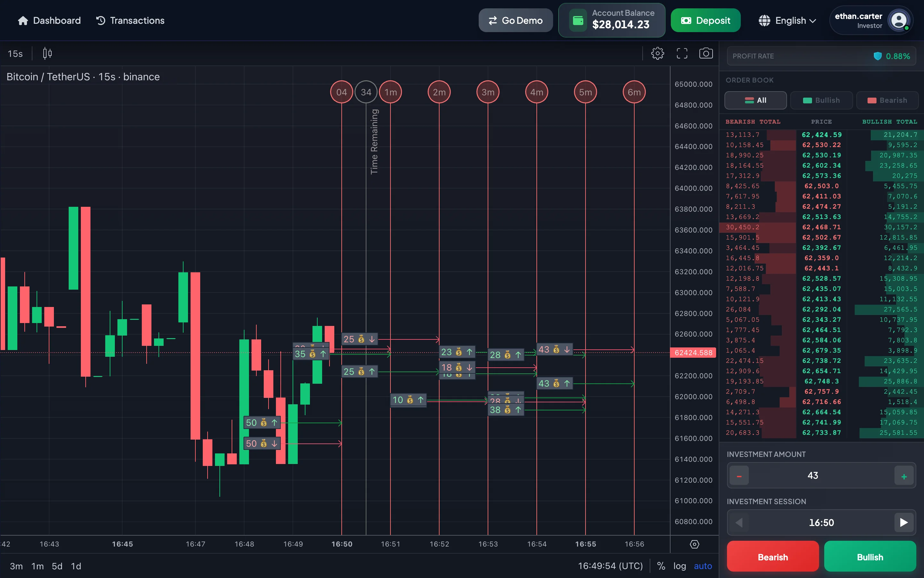Viewport: 924px width, 578px height.
Task: Open the Dashboard home page
Action: click(49, 21)
